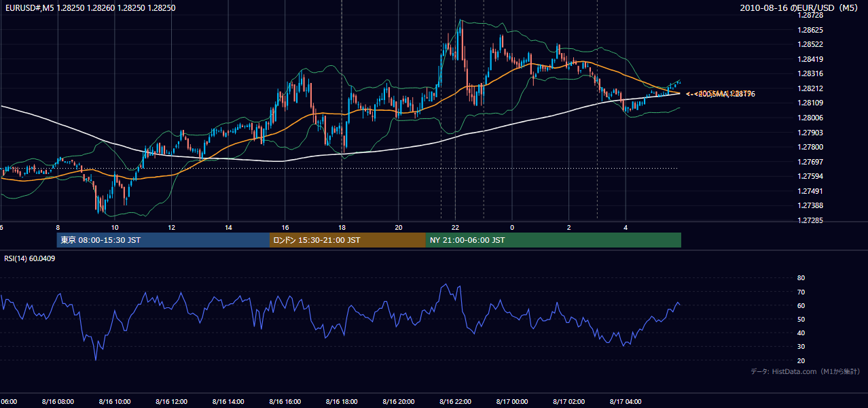Click RSI scale value 20
Image resolution: width=868 pixels, height=408 pixels.
click(801, 360)
